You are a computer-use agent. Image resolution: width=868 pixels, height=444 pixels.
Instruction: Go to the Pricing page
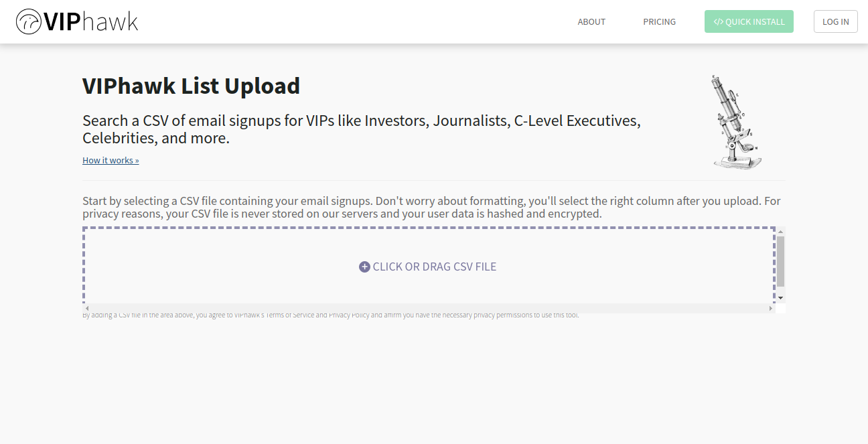[x=659, y=21]
